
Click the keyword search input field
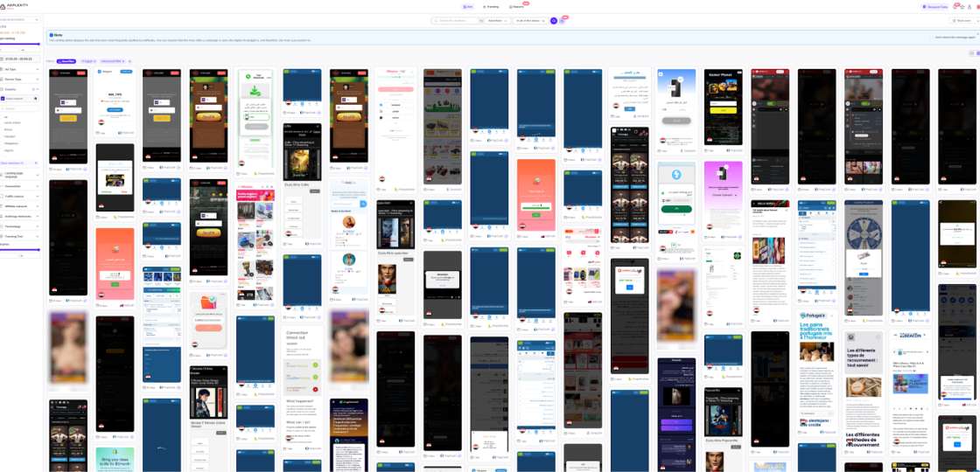456,21
